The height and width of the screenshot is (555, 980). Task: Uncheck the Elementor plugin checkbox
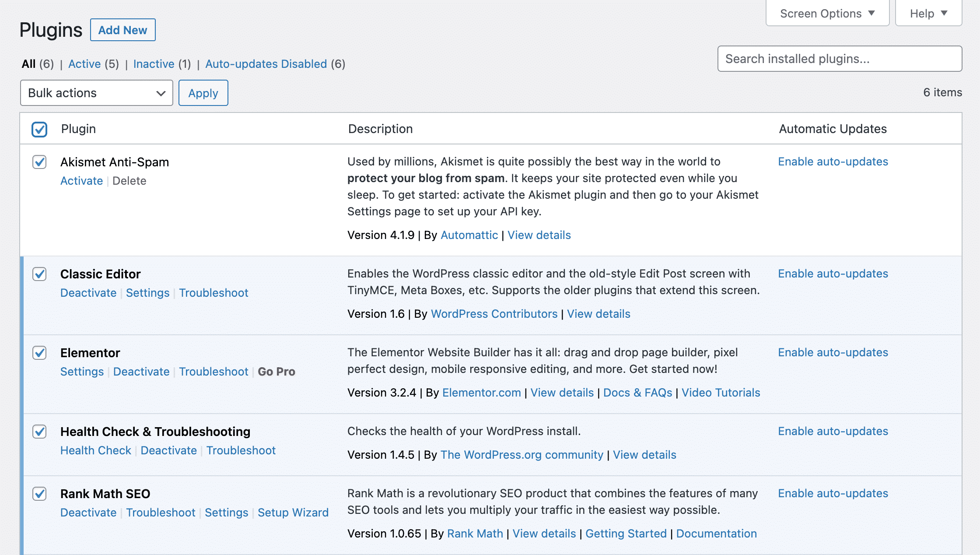[39, 353]
